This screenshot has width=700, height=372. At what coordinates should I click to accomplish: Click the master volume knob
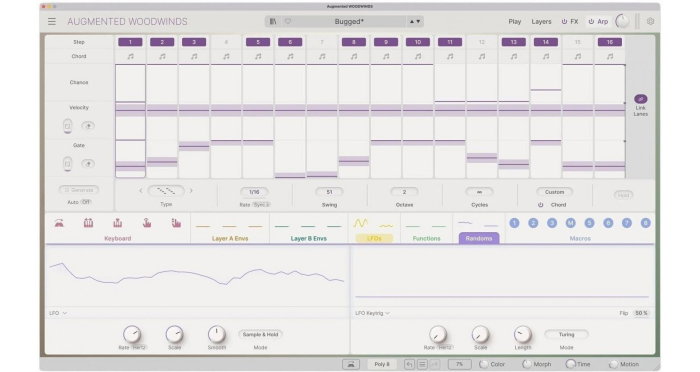[622, 21]
